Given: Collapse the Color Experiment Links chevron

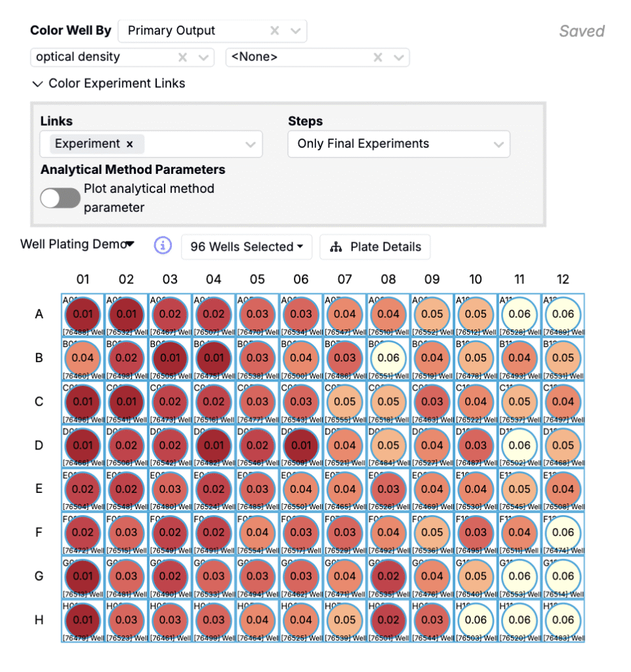Looking at the screenshot, I should point(37,84).
